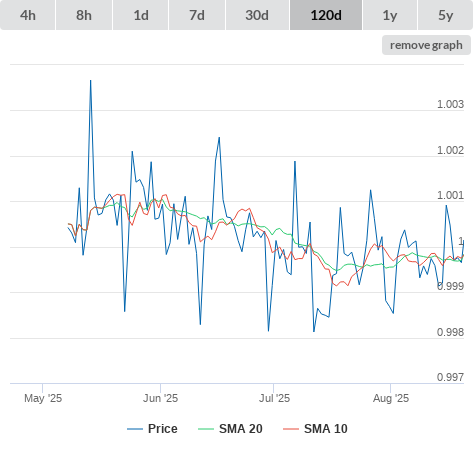Click the remove graph button
Screen dimensions: 474x455
[x=426, y=45]
